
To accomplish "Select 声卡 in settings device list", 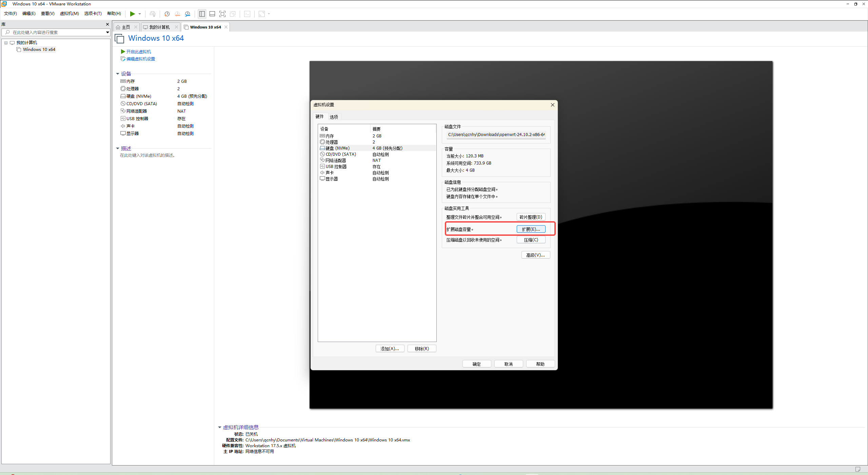I will (x=377, y=173).
